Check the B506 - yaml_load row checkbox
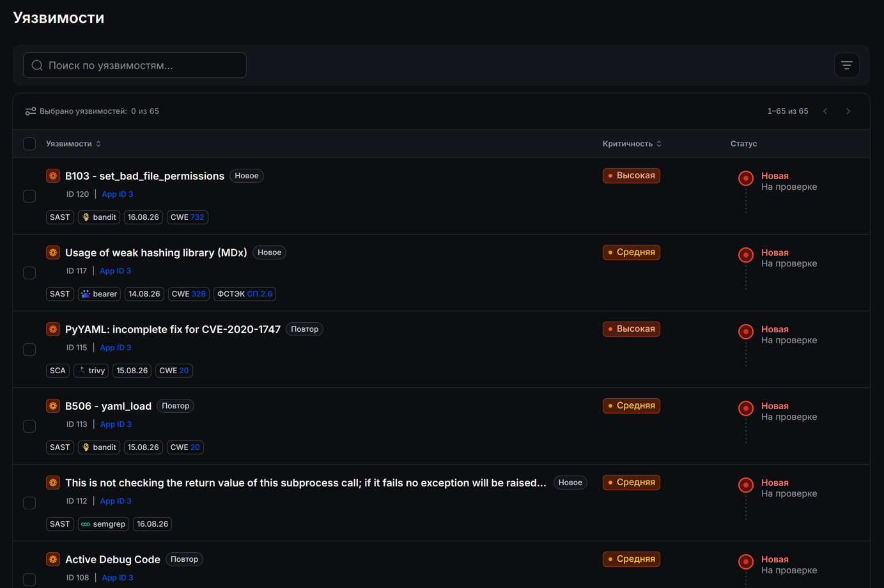This screenshot has width=884, height=588. [29, 426]
